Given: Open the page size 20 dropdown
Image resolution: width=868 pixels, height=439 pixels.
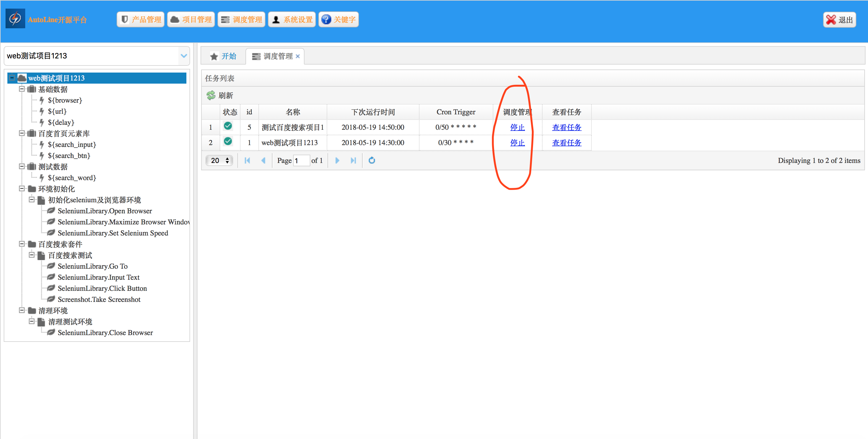Looking at the screenshot, I should pyautogui.click(x=219, y=160).
